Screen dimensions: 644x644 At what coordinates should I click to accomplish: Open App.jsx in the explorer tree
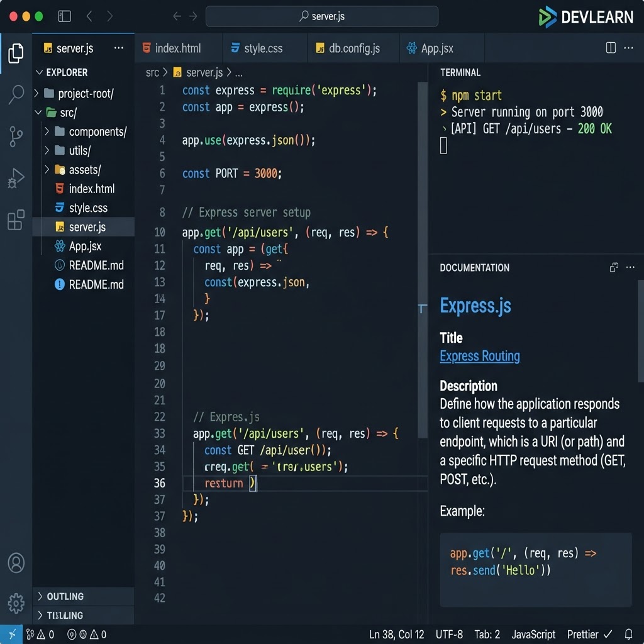[85, 246]
